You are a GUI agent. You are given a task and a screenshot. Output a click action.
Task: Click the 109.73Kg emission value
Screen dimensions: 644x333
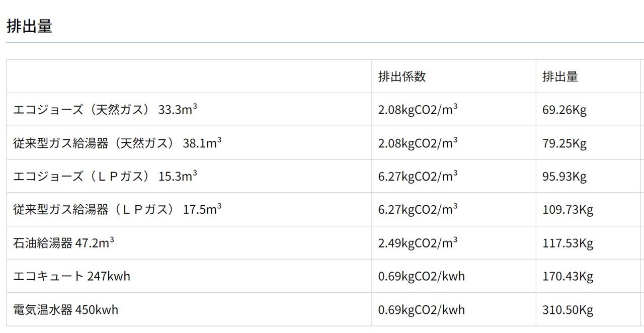tap(568, 209)
